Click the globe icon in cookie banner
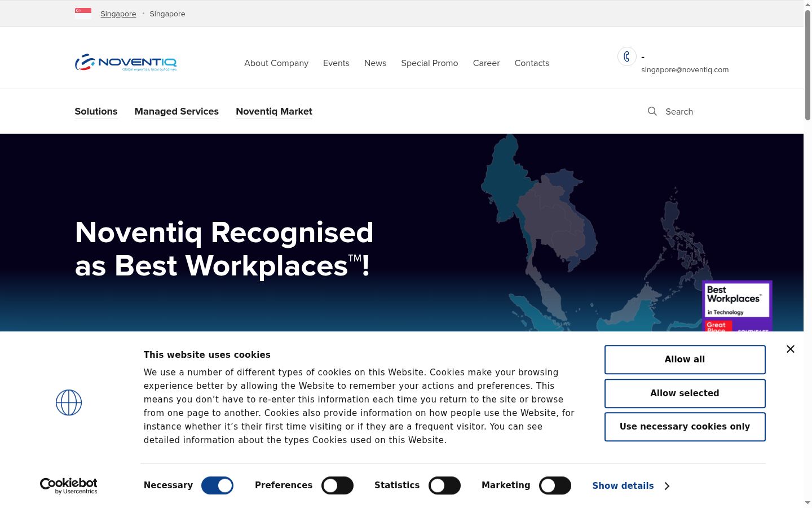The height and width of the screenshot is (508, 812). (69, 402)
